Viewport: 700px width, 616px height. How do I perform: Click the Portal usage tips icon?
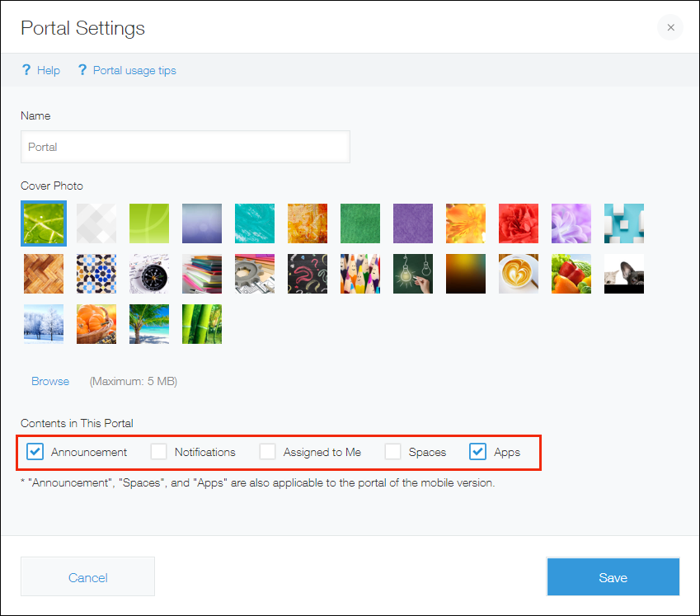point(82,70)
